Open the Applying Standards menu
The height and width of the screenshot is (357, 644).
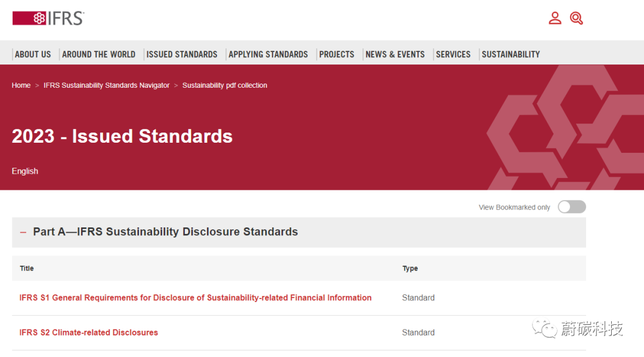click(268, 54)
